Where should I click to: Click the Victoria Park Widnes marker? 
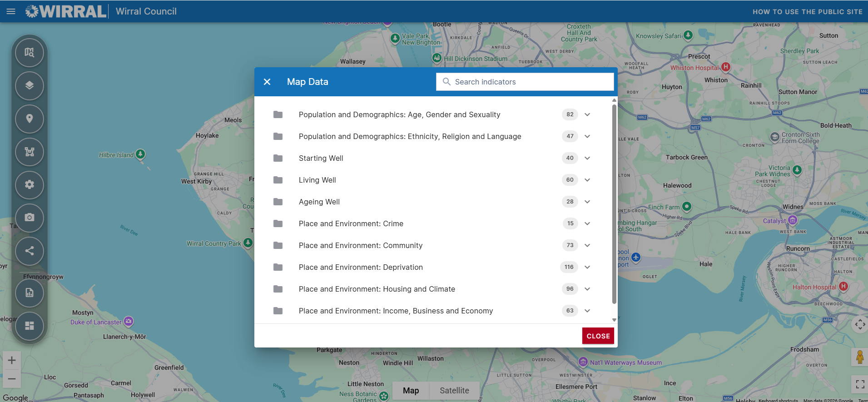click(x=797, y=170)
